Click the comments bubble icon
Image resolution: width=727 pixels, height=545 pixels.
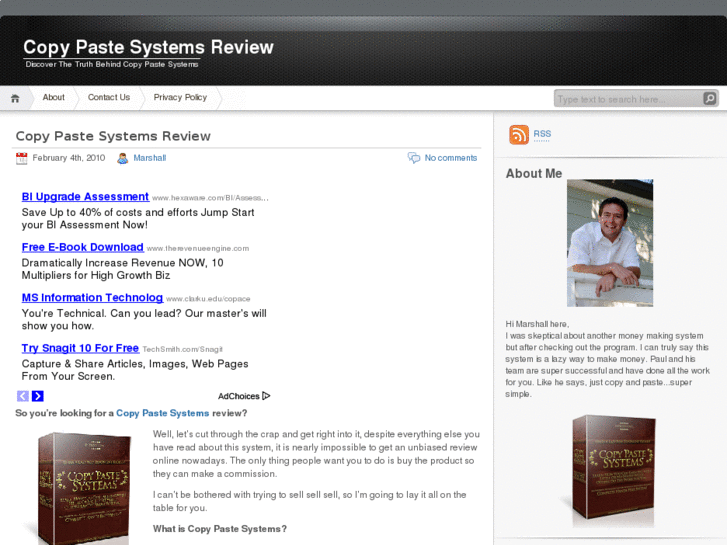click(x=414, y=158)
